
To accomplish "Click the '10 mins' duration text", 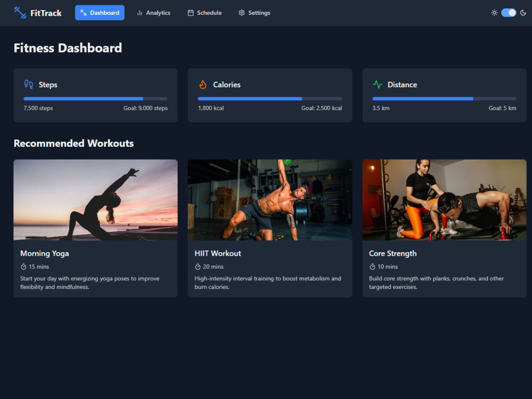I will (388, 267).
